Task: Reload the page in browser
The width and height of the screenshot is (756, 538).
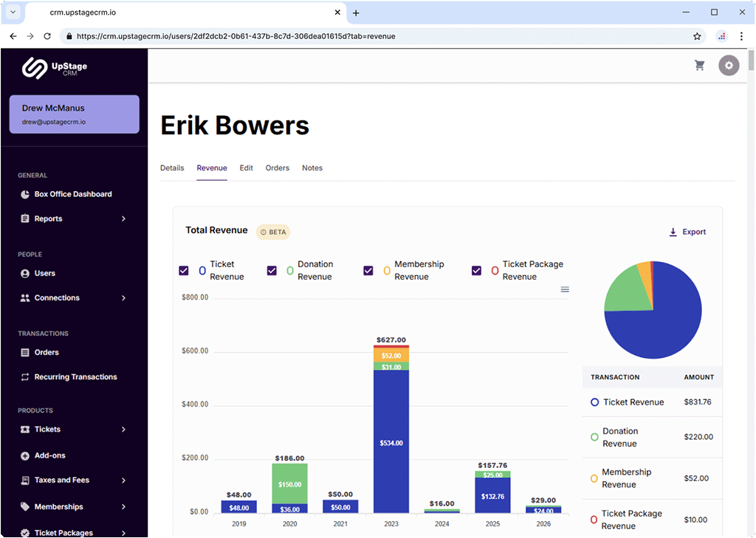Action: (x=47, y=36)
